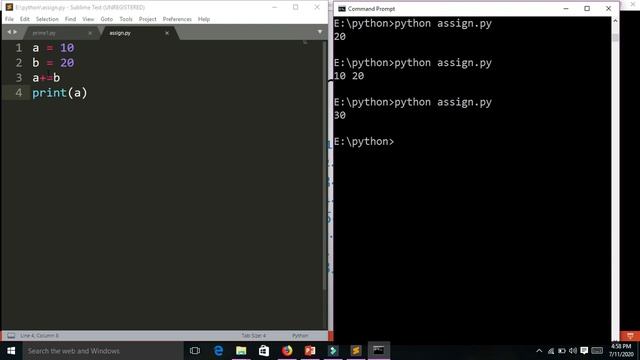This screenshot has width=640, height=360.
Task: Maximize the Sublime Text window
Action: click(296, 7)
